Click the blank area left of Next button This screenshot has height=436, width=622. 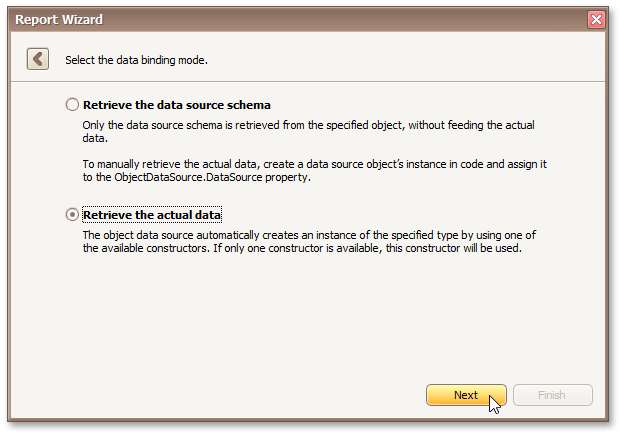click(x=250, y=395)
